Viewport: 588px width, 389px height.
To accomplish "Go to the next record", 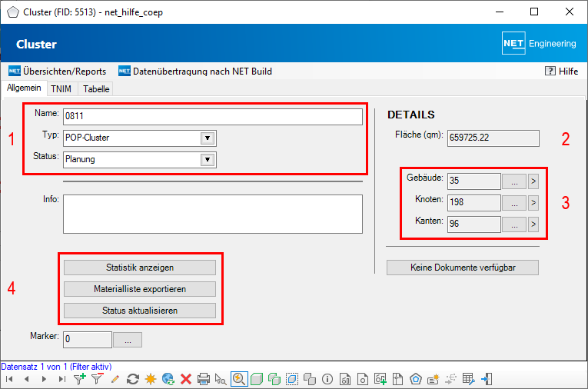I will (x=44, y=379).
